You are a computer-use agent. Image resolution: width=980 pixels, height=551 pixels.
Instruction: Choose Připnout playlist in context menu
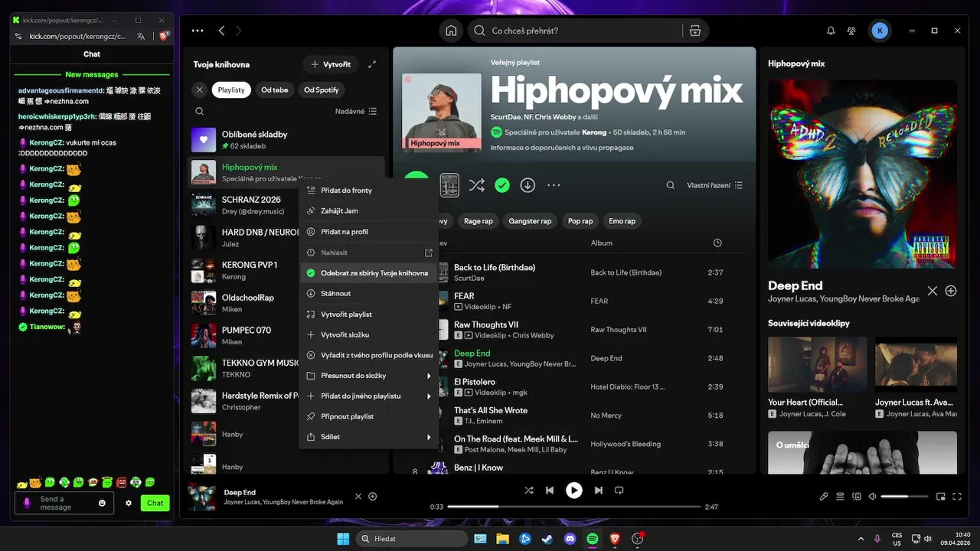(368, 416)
